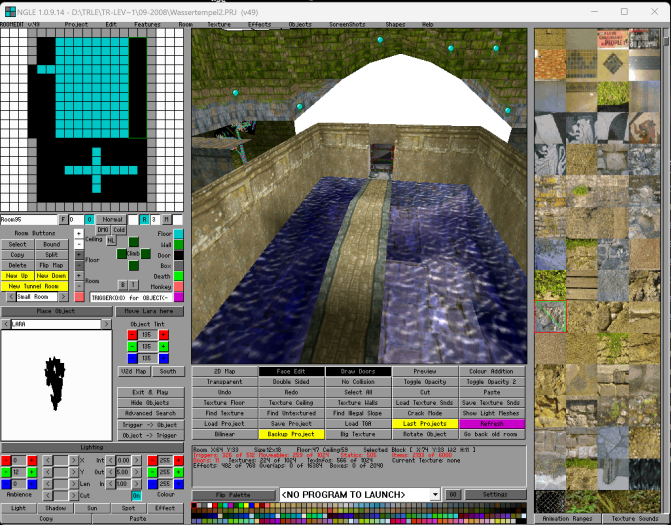The width and height of the screenshot is (671, 525).
Task: Click the Animation Ranges button
Action: click(x=567, y=519)
